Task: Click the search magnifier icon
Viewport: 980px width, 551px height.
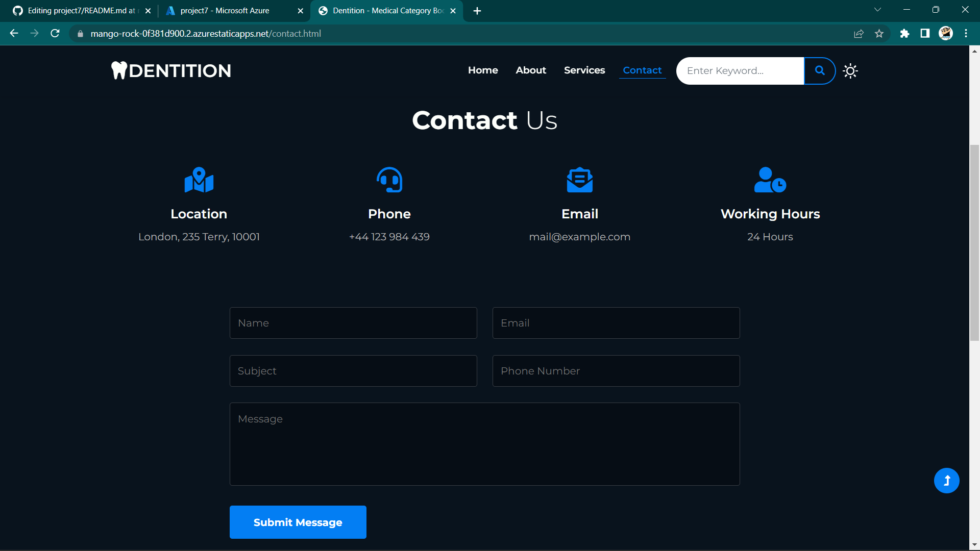Action: 819,71
